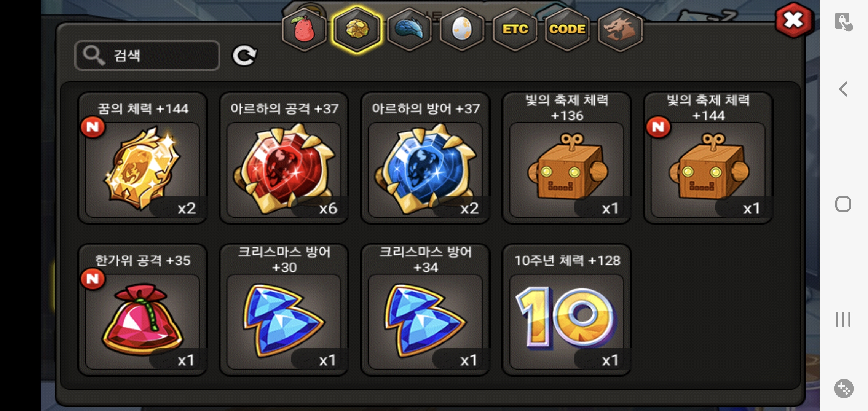Close the inventory with red X
Image resolution: width=868 pixels, height=411 pixels.
tap(794, 20)
